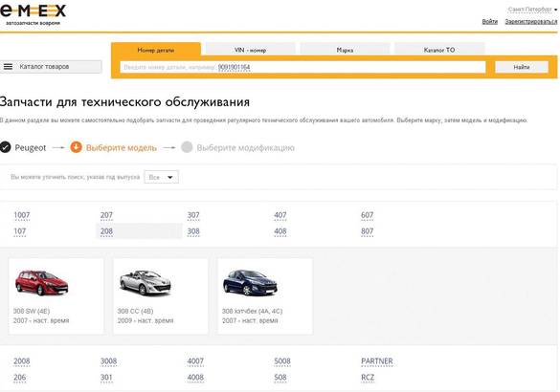Screen dimensions: 560x392
Task: Click the gray Выберите модификацию step icon
Action: (187, 147)
